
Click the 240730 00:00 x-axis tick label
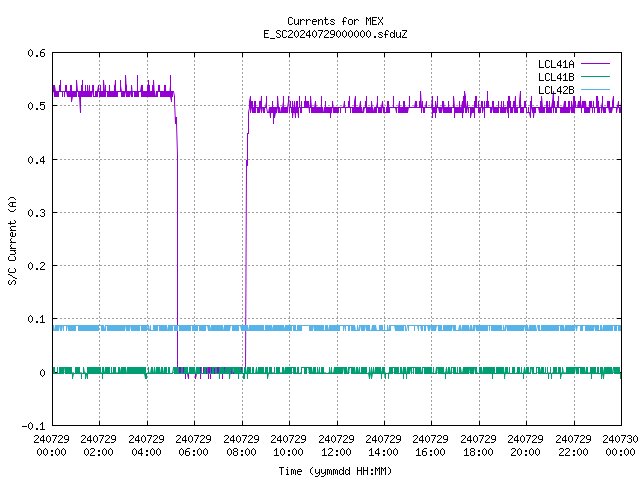620,446
